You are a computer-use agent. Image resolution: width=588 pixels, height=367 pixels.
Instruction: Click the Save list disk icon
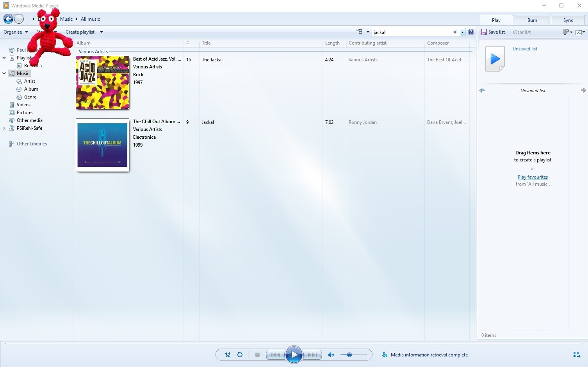(x=484, y=32)
